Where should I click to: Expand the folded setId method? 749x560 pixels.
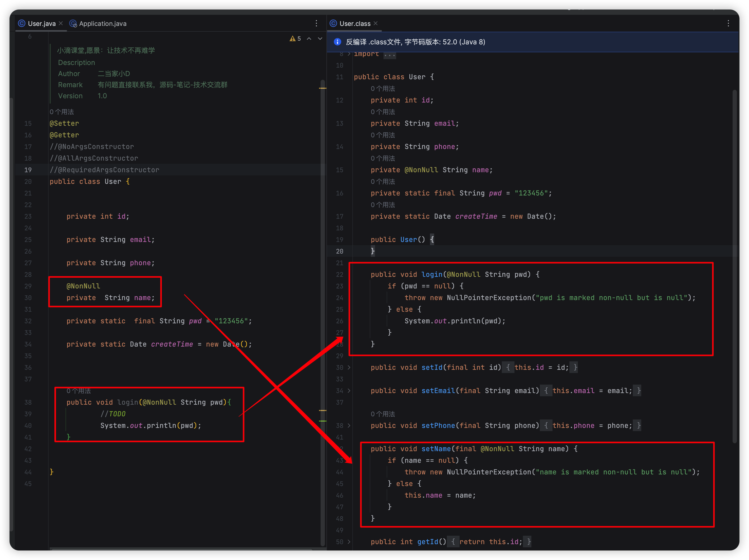pyautogui.click(x=349, y=367)
